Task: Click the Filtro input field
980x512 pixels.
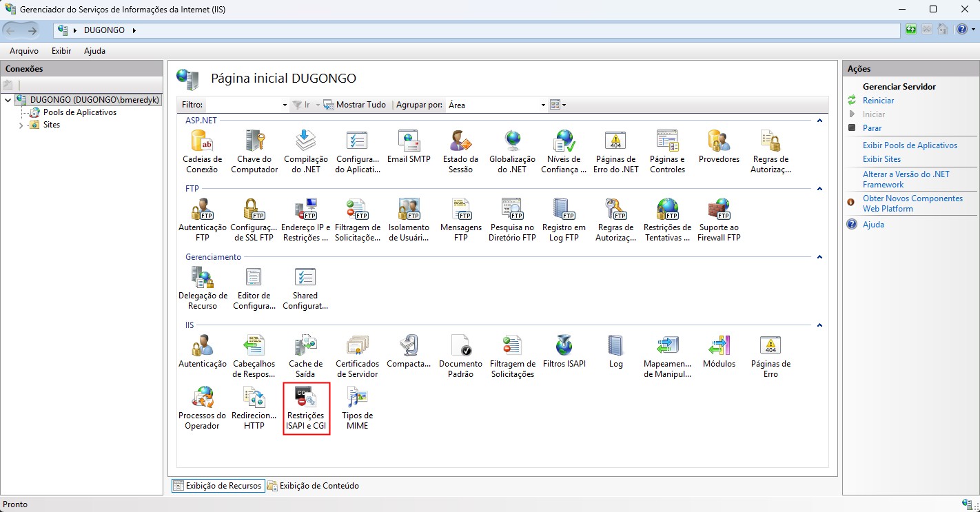Action: [243, 105]
